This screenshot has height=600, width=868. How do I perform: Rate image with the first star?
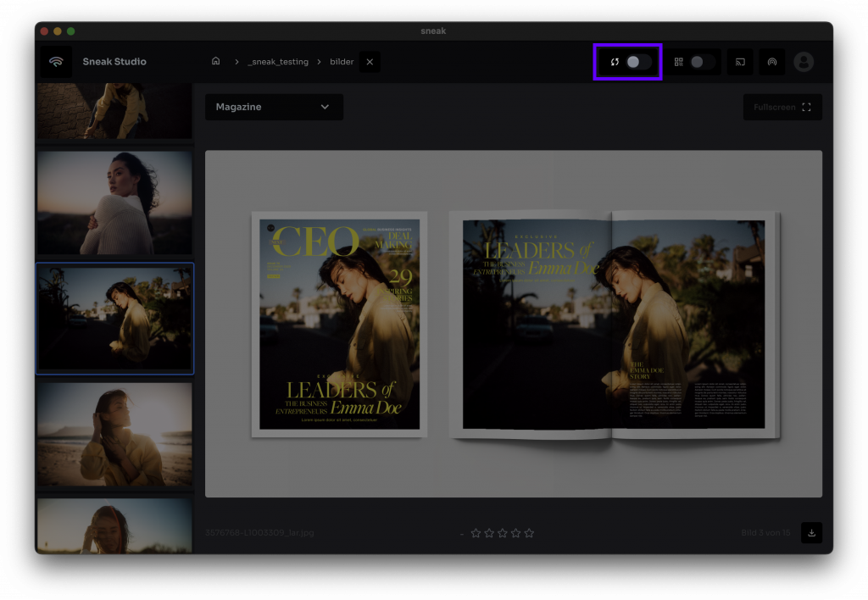tap(476, 533)
